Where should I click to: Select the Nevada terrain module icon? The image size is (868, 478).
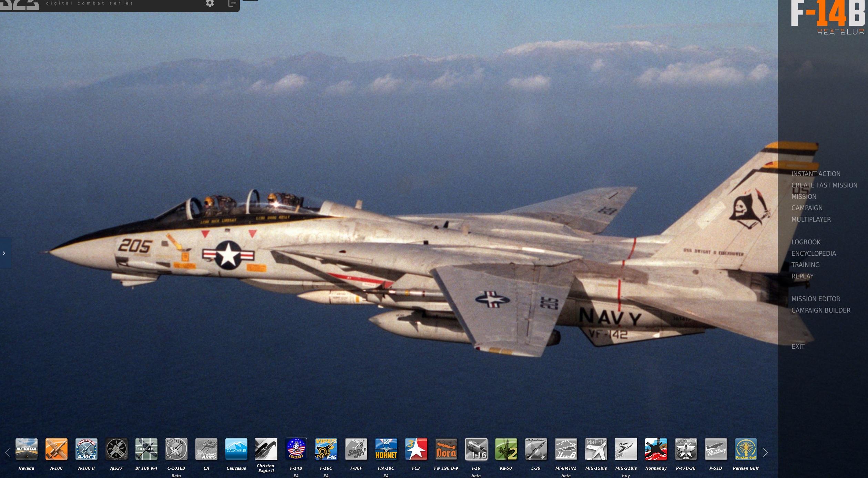(27, 449)
